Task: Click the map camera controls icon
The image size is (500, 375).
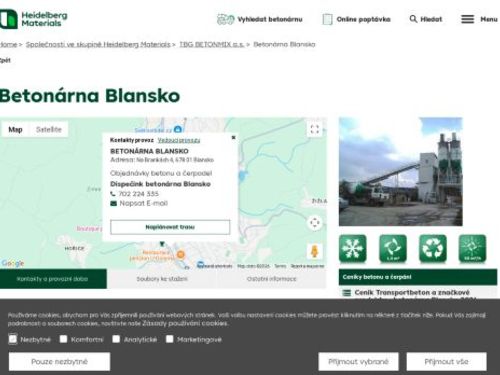Action: click(x=315, y=223)
